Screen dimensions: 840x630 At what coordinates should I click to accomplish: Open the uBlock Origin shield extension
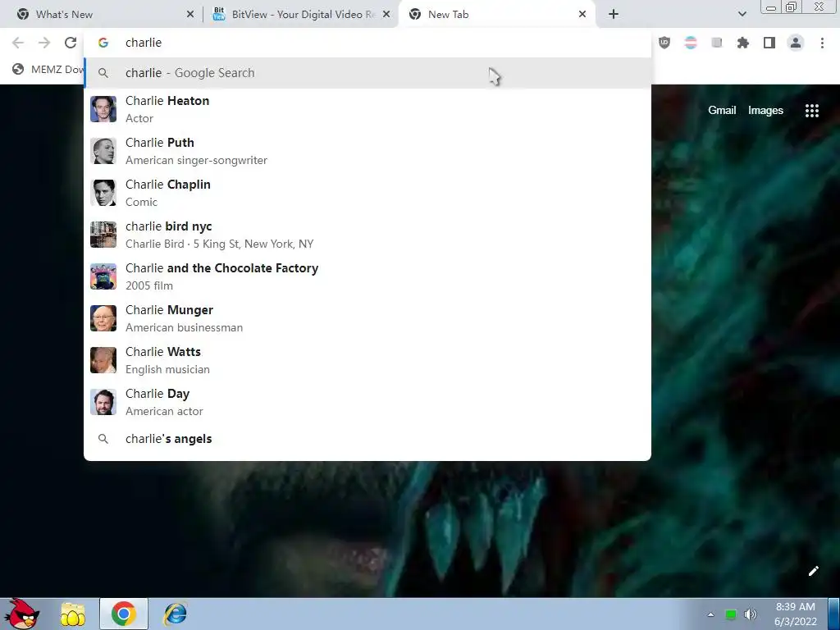(x=664, y=43)
